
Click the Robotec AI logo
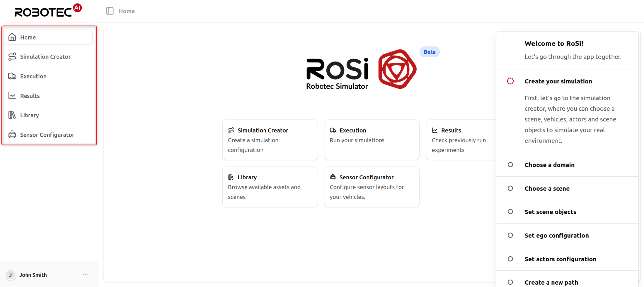pyautogui.click(x=48, y=11)
